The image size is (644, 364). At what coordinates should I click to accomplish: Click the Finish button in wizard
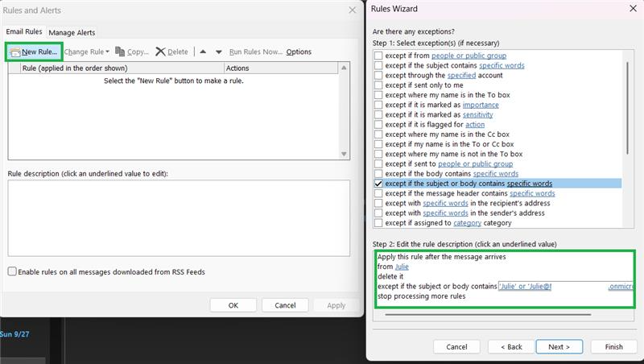(613, 347)
